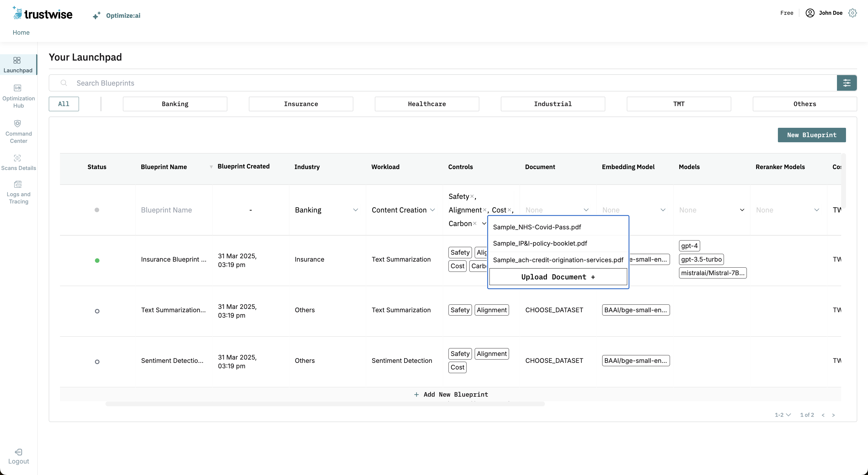The height and width of the screenshot is (475, 868).
Task: Expand the Content Creation workload dropdown
Action: click(x=433, y=210)
